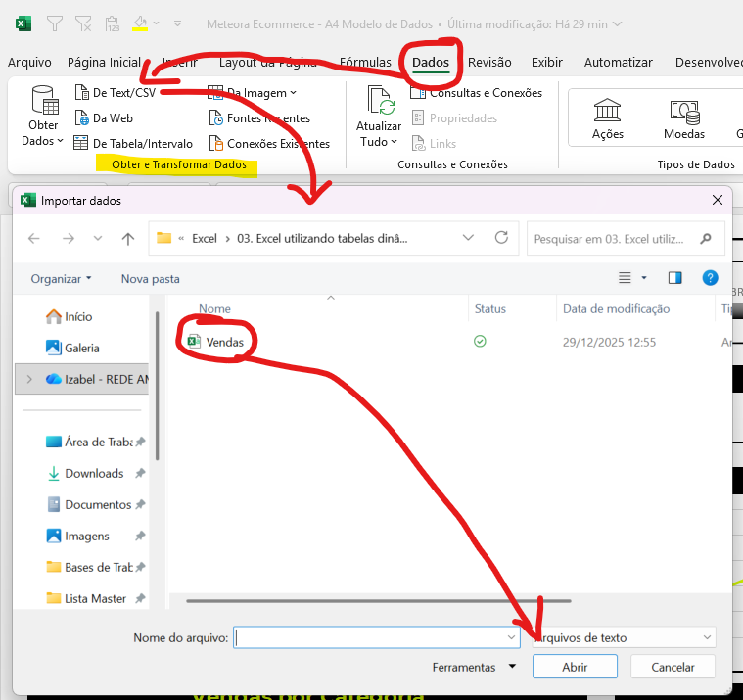Open Documentos quick access folder
Screen dimensions: 743x700
click(98, 504)
